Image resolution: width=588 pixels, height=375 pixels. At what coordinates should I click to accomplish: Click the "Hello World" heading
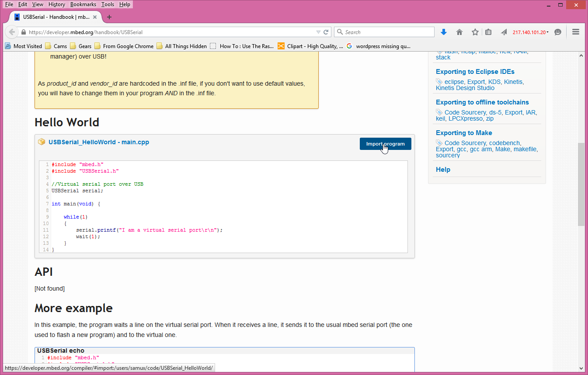coord(67,122)
